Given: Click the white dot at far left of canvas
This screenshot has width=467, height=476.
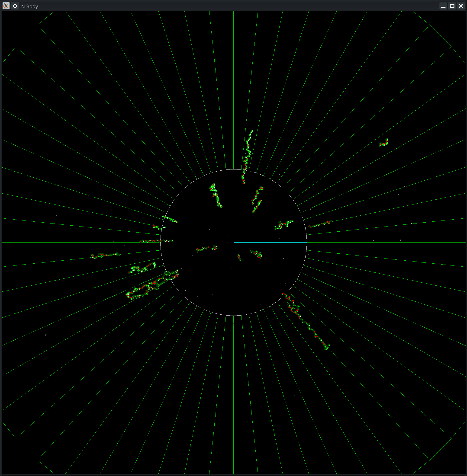Looking at the screenshot, I should tap(57, 216).
